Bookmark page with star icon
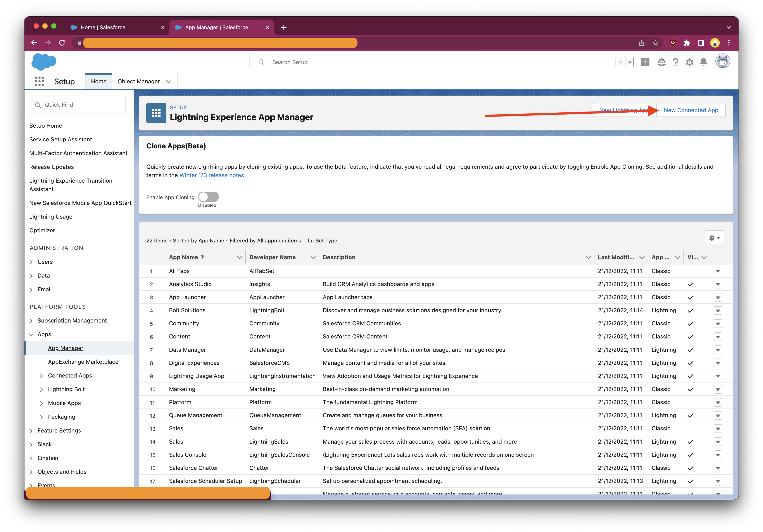763x532 pixels. pos(655,43)
